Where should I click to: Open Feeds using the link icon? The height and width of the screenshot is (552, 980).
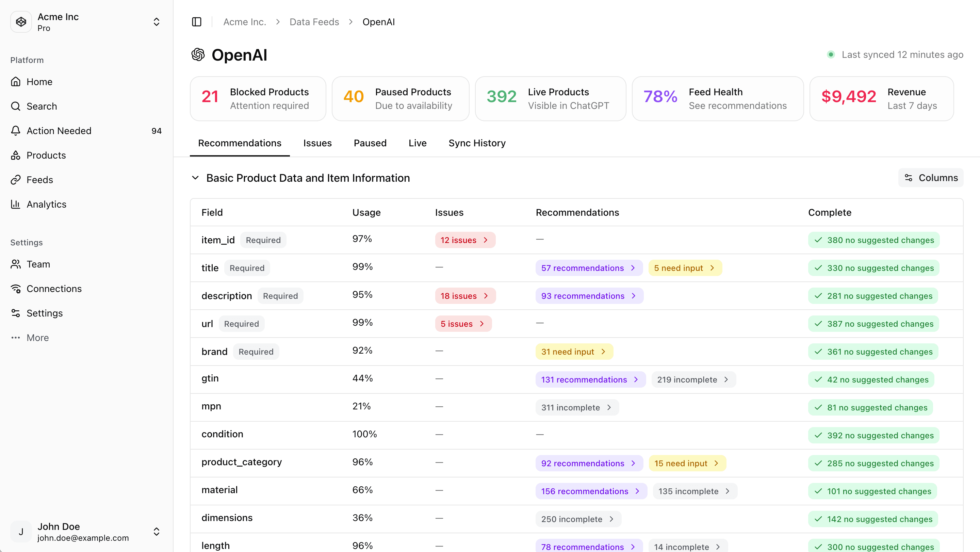pos(16,179)
